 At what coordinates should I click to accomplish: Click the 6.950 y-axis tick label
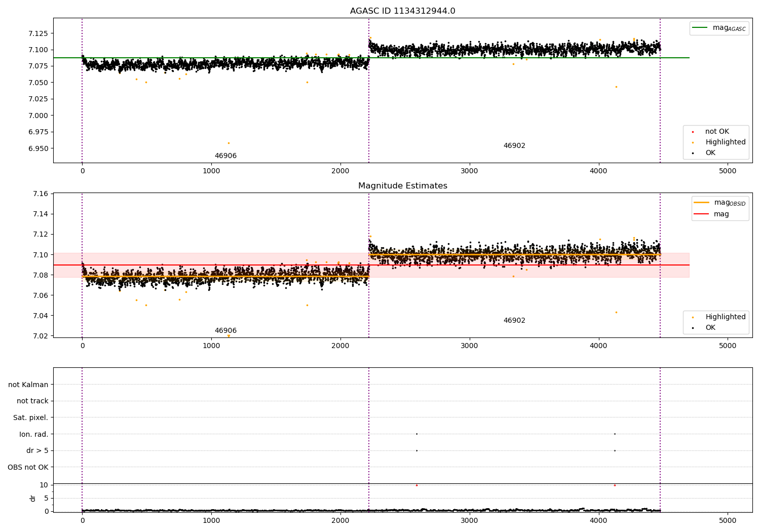(x=38, y=148)
